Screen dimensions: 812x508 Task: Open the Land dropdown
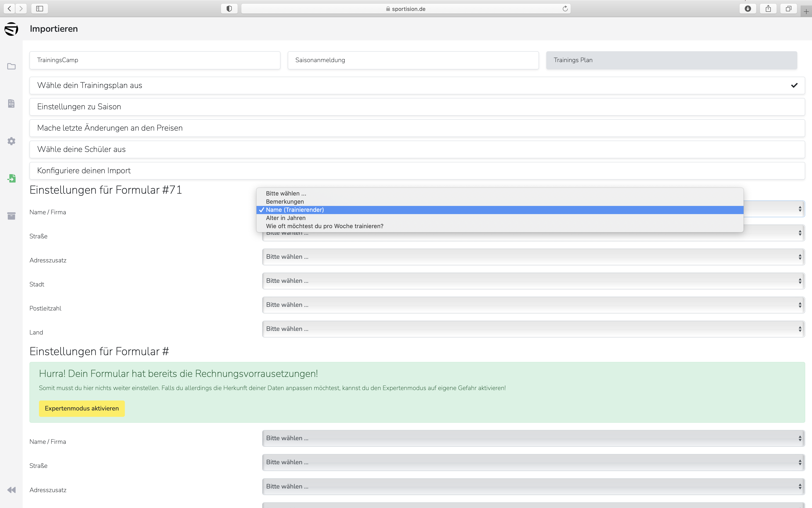(534, 329)
